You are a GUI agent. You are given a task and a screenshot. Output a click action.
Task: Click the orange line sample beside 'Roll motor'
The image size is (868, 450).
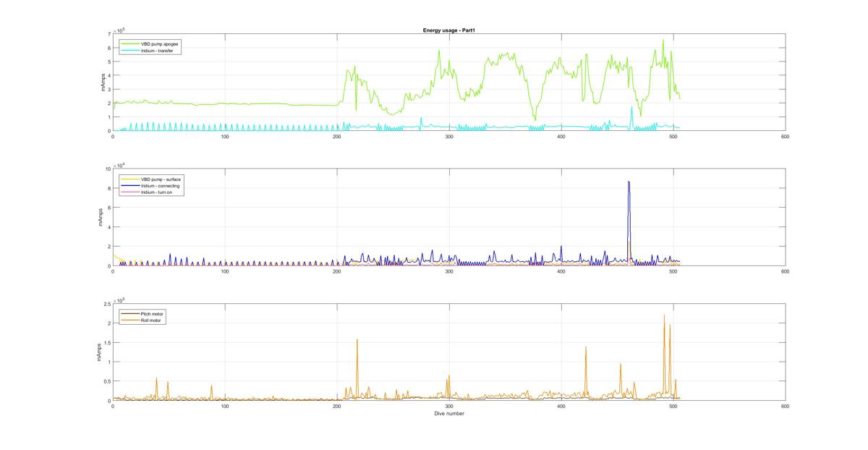130,320
